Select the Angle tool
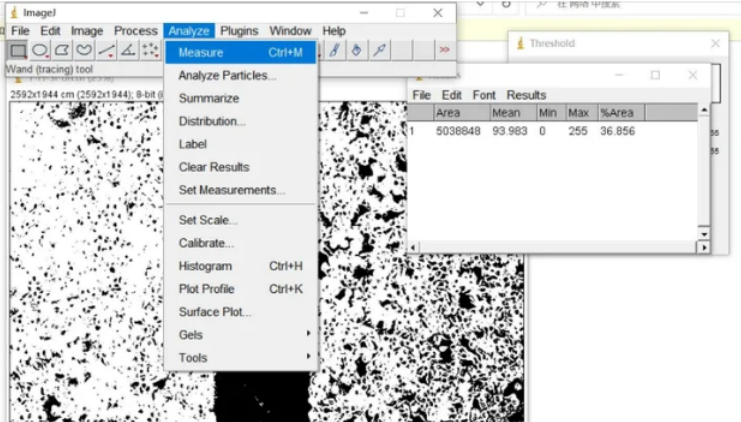Viewport: 741px width, 422px height. (x=128, y=50)
